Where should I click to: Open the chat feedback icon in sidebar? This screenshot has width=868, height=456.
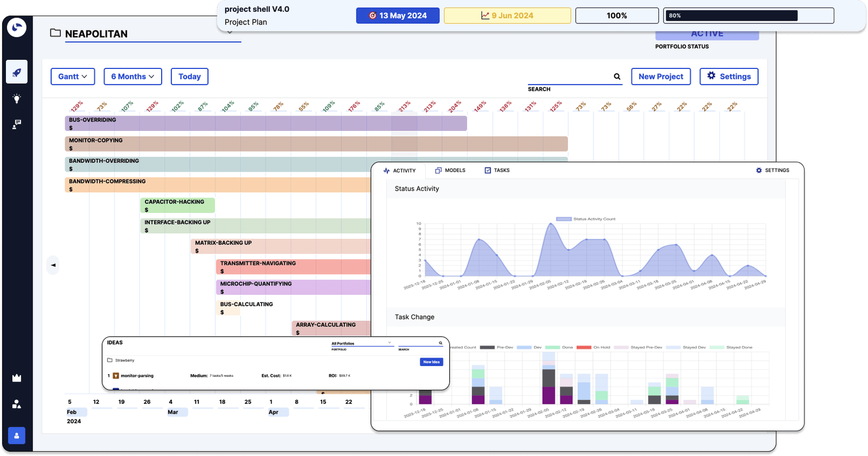pyautogui.click(x=17, y=125)
